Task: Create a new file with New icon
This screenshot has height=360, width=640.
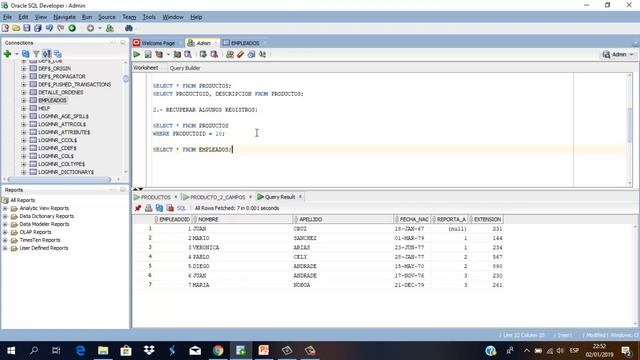Action: pos(5,28)
